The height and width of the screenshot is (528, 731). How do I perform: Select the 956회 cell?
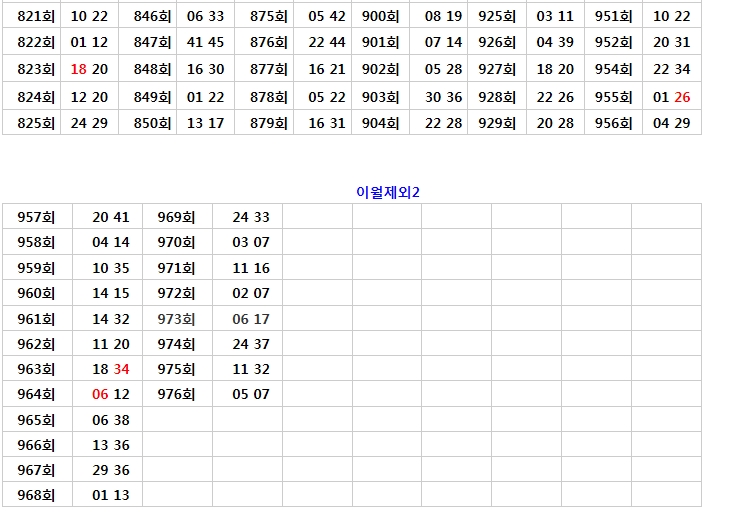tap(614, 122)
